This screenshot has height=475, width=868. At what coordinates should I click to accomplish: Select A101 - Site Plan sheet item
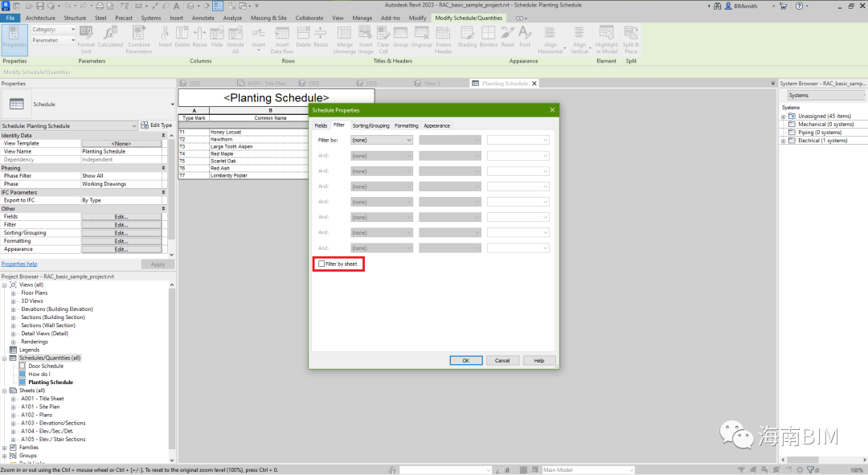pos(40,407)
